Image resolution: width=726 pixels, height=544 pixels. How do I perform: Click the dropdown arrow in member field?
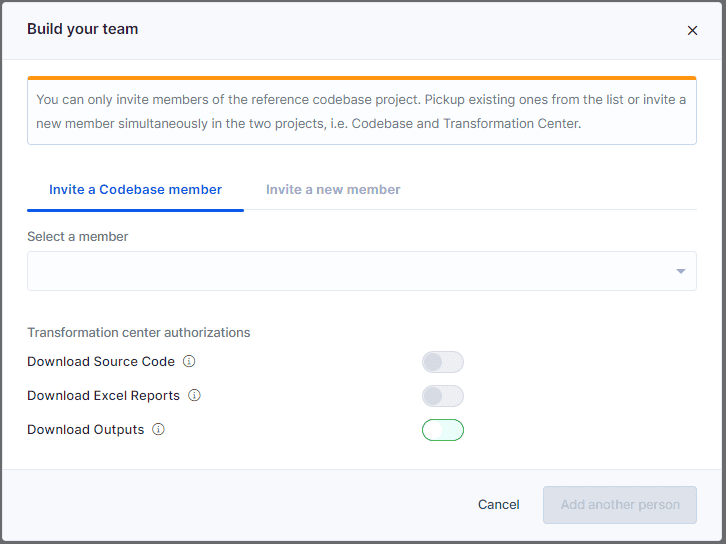pos(681,271)
